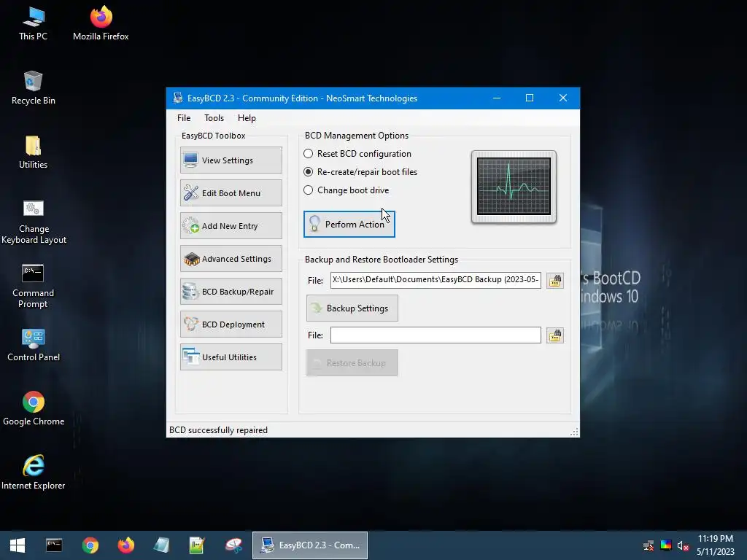This screenshot has width=747, height=560.
Task: Open BCD Deployment section
Action: click(231, 324)
